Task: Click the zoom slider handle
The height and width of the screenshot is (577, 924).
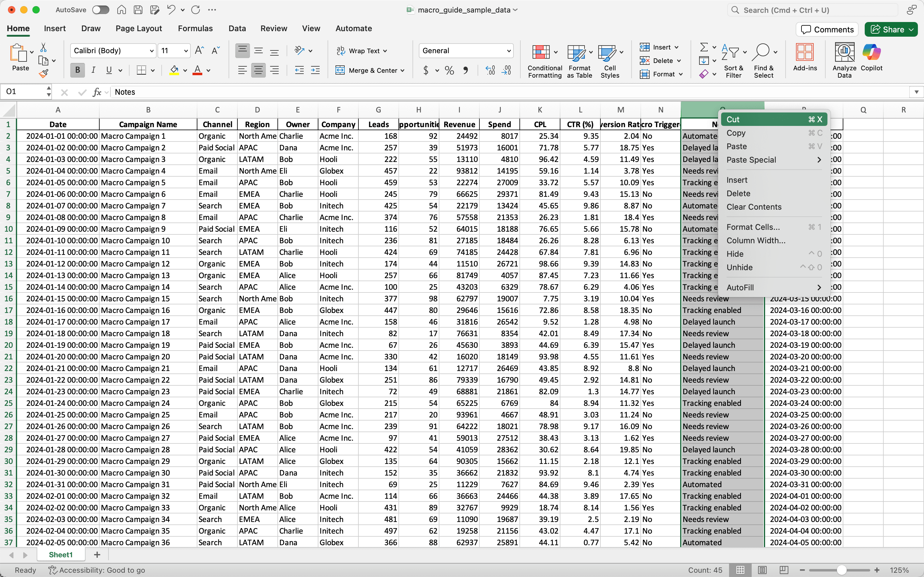Action: (x=842, y=570)
